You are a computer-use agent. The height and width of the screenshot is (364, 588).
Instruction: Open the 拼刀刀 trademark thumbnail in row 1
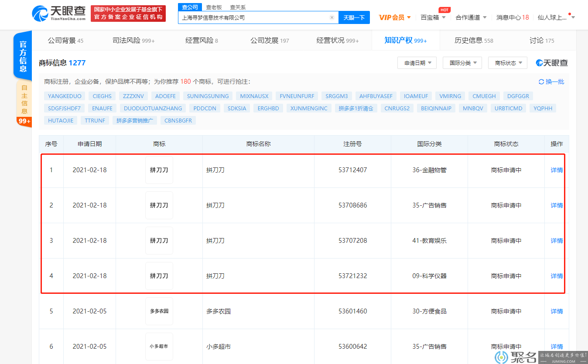[159, 170]
